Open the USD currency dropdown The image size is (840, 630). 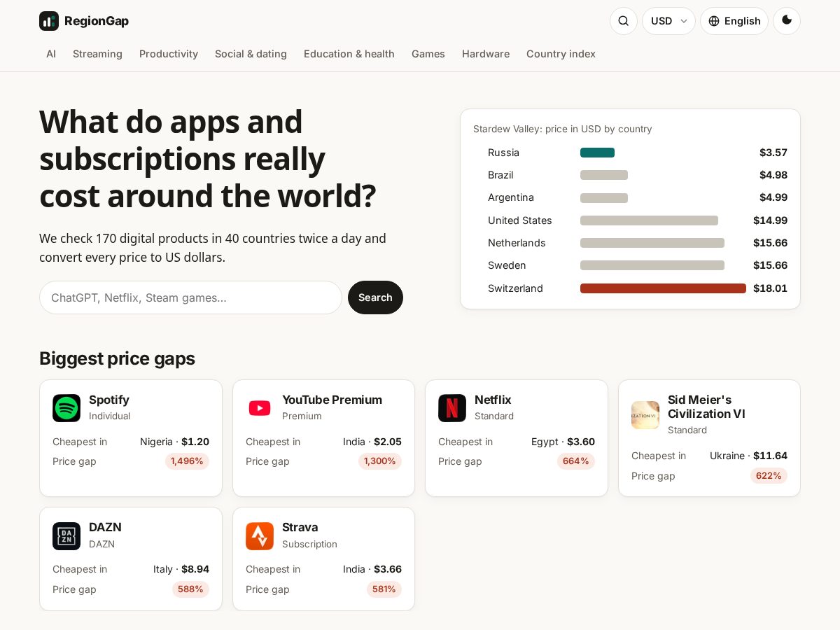(668, 21)
